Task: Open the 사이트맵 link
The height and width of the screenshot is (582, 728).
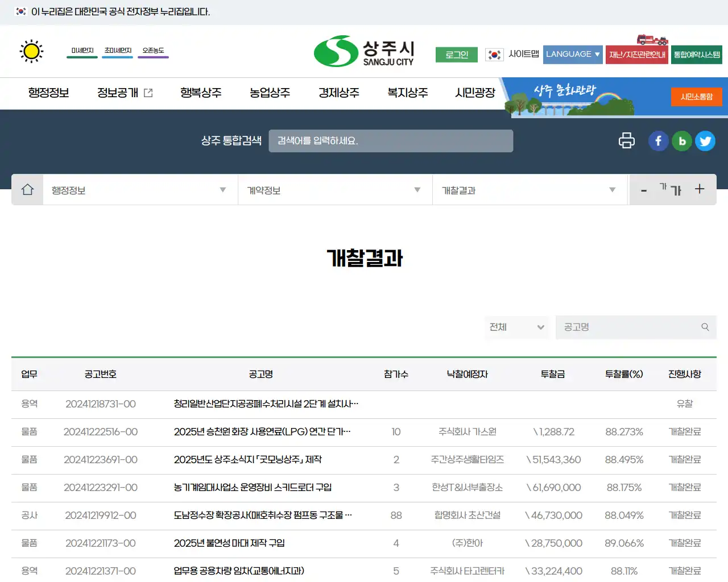Action: [x=524, y=54]
